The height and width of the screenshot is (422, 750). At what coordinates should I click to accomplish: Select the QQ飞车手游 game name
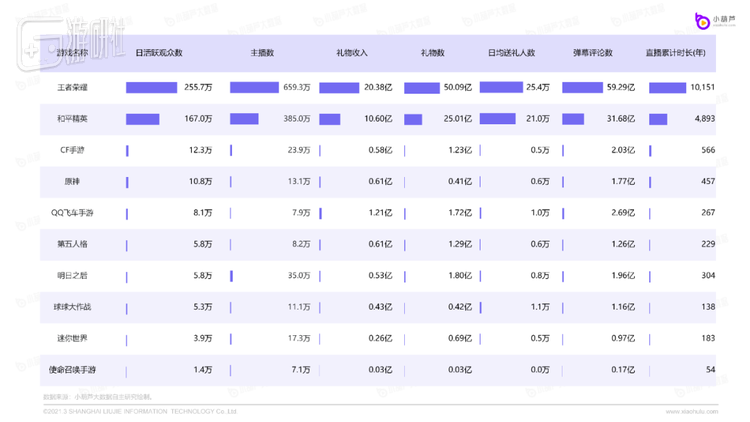[x=72, y=213]
